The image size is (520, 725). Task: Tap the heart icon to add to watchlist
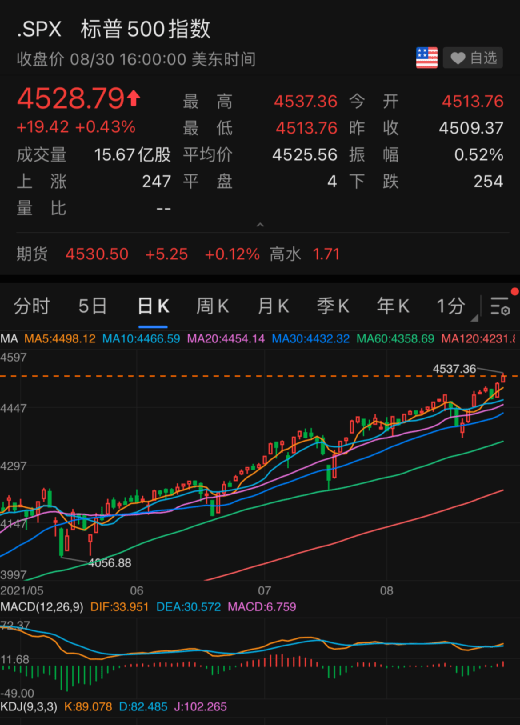point(458,58)
